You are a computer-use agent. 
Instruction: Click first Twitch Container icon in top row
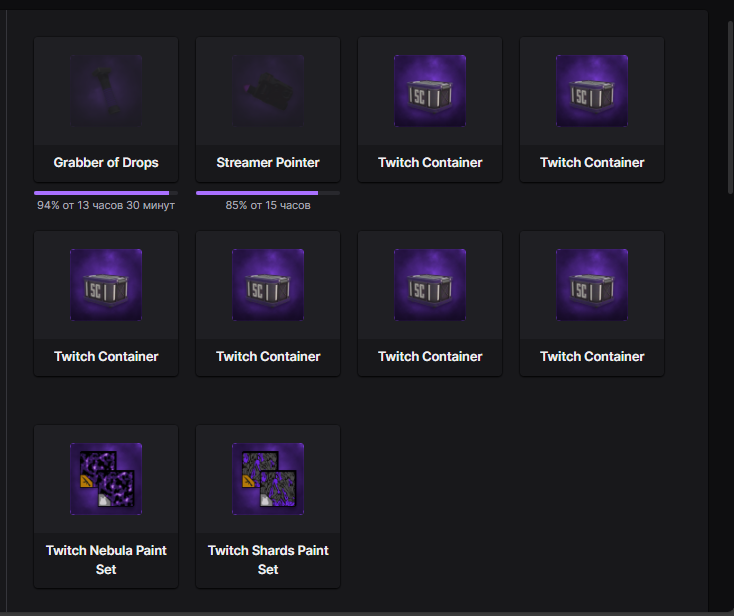pos(430,90)
